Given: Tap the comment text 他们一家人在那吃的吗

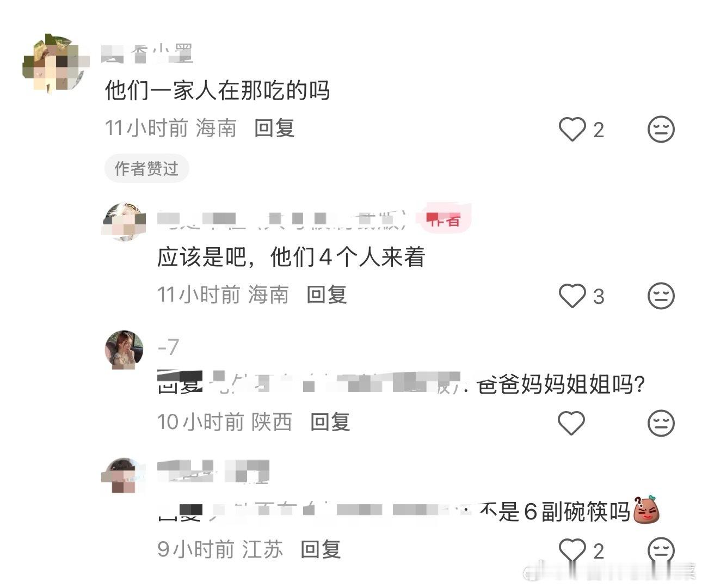Looking at the screenshot, I should (218, 90).
